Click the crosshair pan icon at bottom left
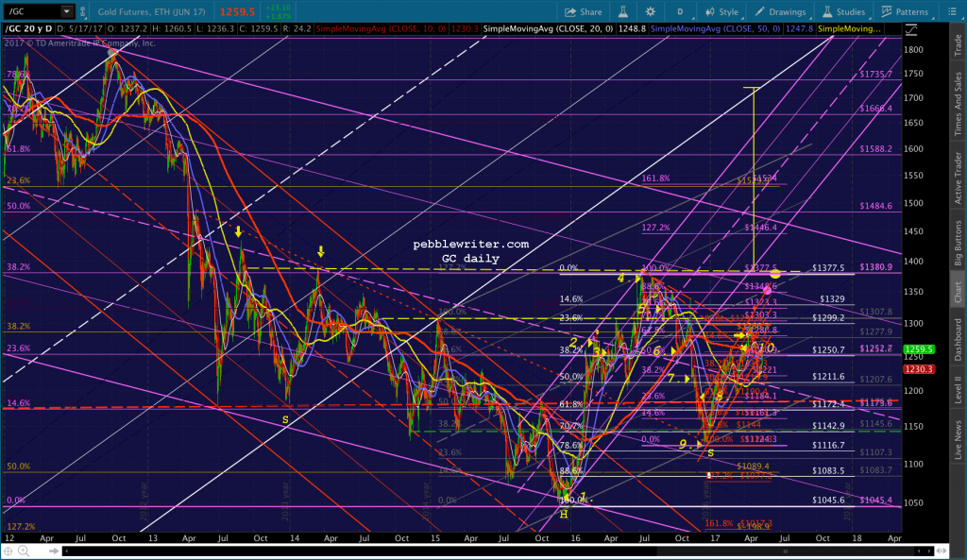The width and height of the screenshot is (967, 560). click(8, 551)
